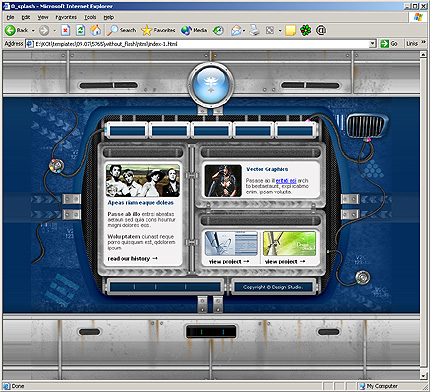Click the first blue navigation button

click(x=126, y=130)
